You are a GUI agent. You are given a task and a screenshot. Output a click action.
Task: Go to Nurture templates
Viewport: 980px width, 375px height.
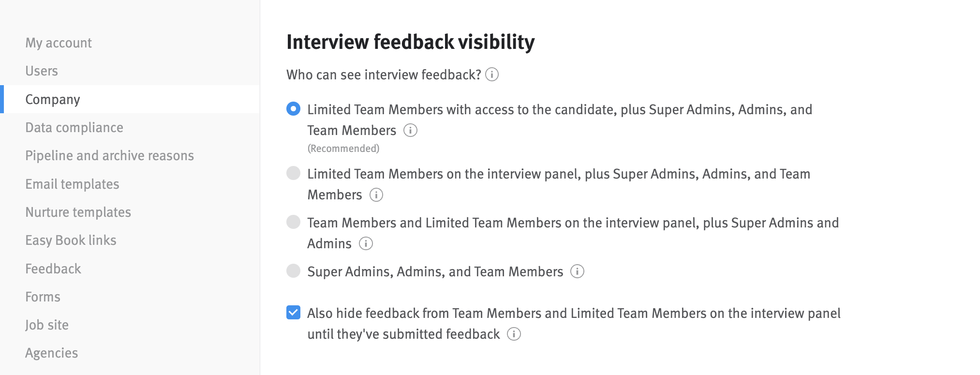point(78,212)
